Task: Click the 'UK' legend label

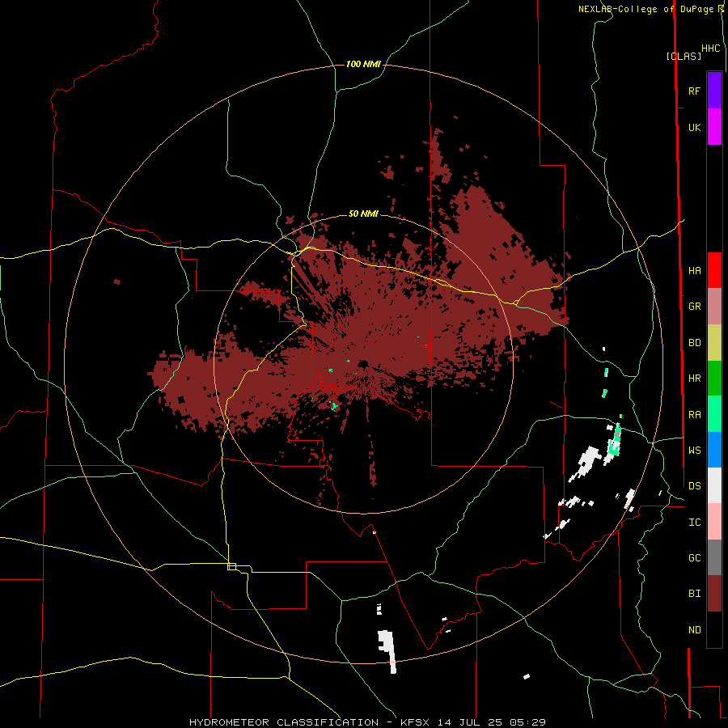Action: [694, 127]
